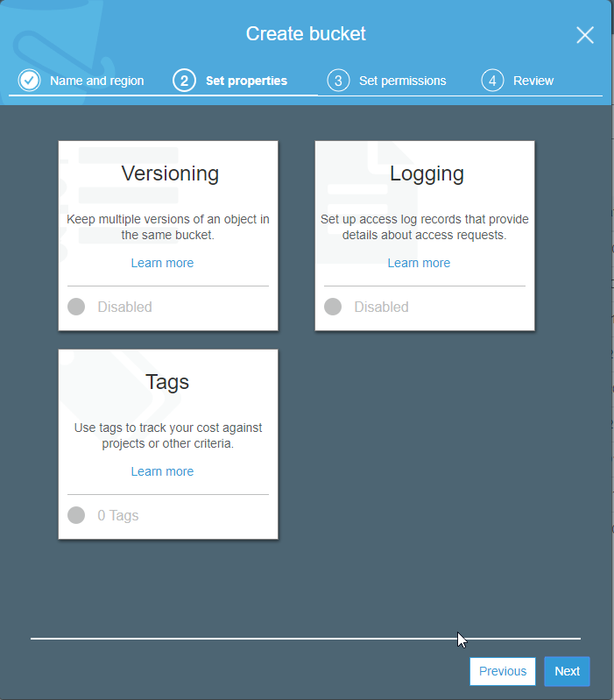Screen dimensions: 614x700
Task: Open the Review step
Action: (533, 81)
